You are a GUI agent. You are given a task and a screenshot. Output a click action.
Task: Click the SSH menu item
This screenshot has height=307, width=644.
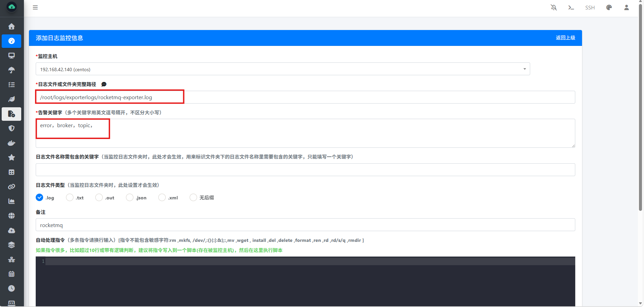(x=590, y=7)
